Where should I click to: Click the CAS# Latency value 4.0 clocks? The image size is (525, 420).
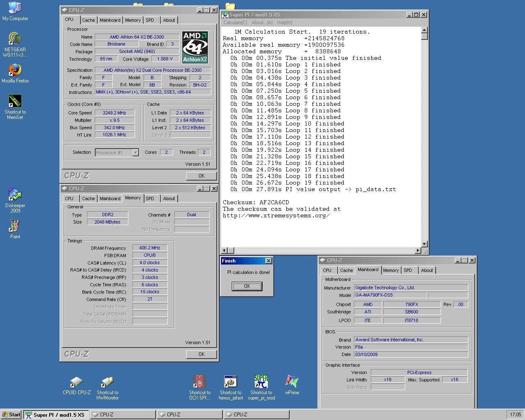[x=150, y=262]
